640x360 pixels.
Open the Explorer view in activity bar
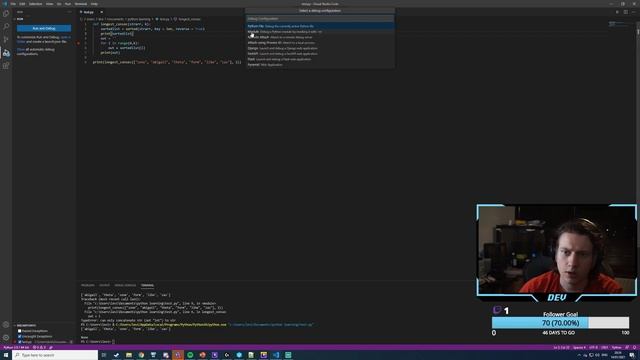coord(6,13)
